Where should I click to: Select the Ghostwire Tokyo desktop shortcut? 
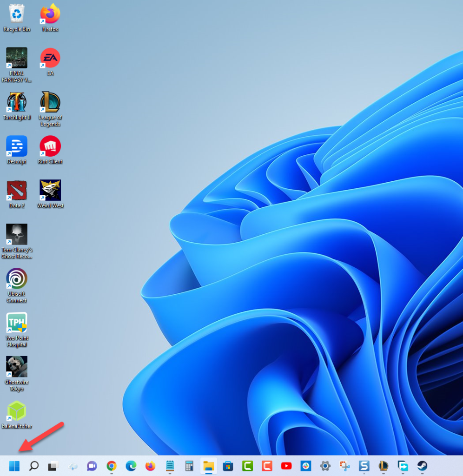[x=17, y=374]
